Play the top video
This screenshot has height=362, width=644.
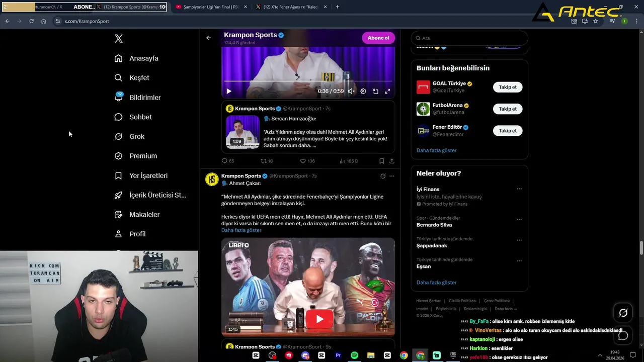click(x=228, y=91)
